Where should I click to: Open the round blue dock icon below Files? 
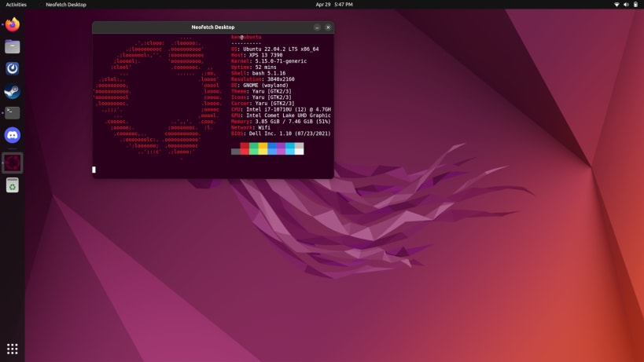click(13, 68)
